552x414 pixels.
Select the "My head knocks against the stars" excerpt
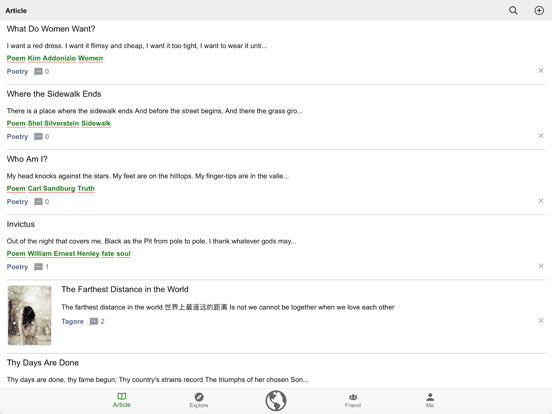[x=148, y=176]
